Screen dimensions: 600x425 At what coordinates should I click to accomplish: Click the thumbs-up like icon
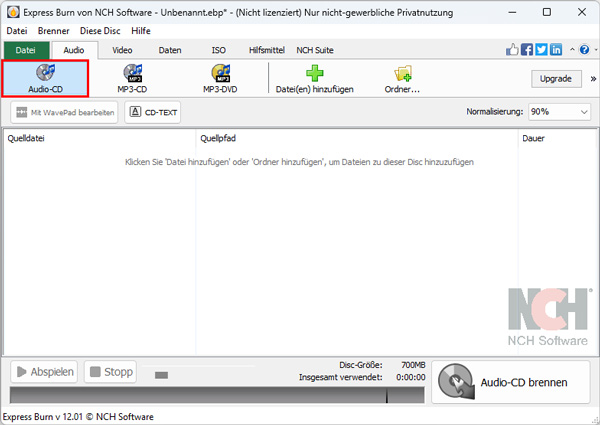click(512, 49)
